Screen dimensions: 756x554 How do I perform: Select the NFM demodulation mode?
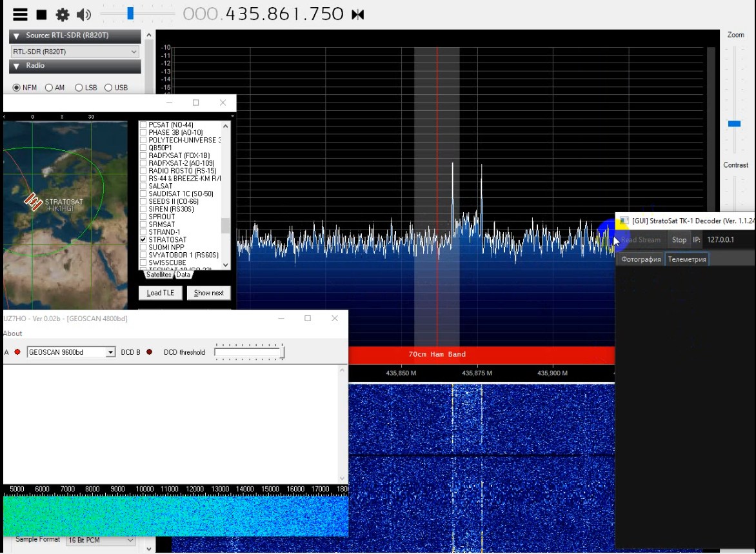(x=17, y=88)
